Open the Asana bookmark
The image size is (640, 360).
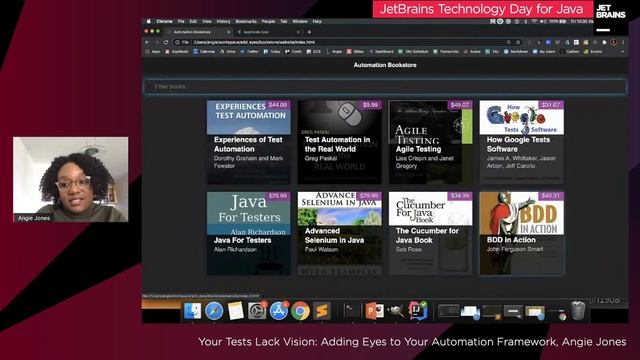click(472, 52)
